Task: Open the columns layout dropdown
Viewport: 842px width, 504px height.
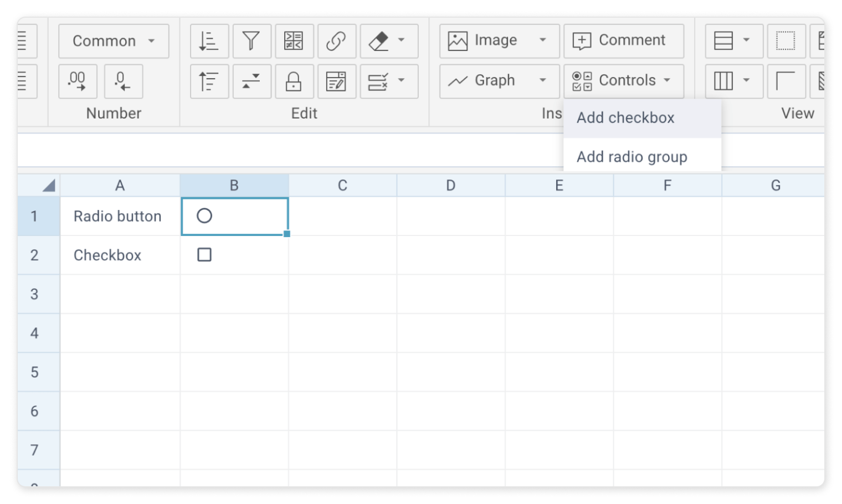Action: point(734,81)
